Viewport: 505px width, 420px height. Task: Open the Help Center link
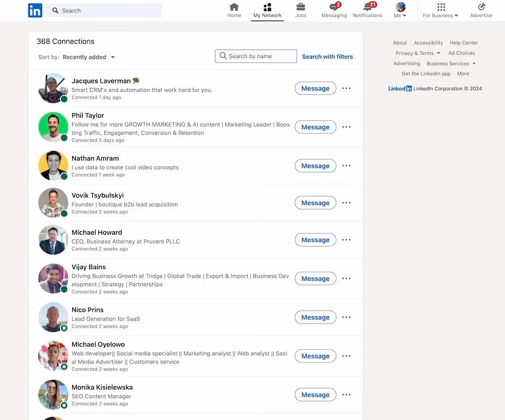pyautogui.click(x=464, y=43)
